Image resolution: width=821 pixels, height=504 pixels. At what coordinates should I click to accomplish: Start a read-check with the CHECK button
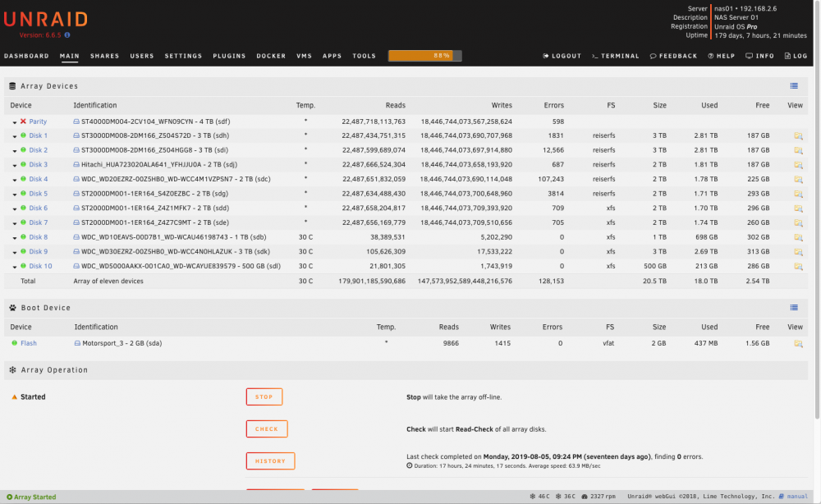click(267, 428)
